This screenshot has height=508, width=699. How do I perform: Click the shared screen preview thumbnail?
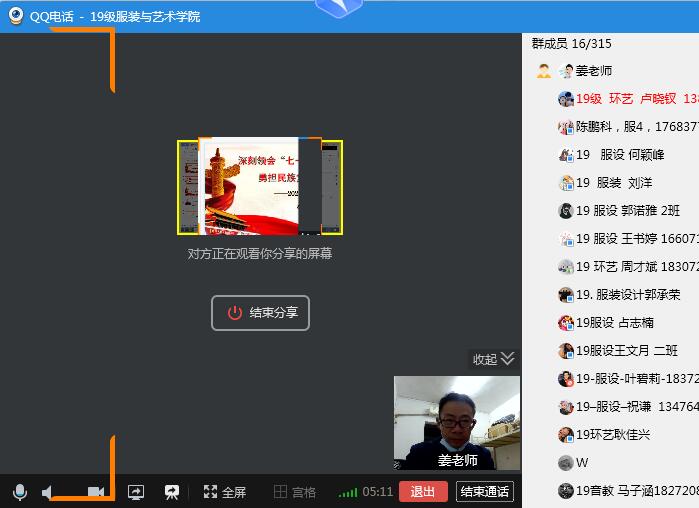260,187
